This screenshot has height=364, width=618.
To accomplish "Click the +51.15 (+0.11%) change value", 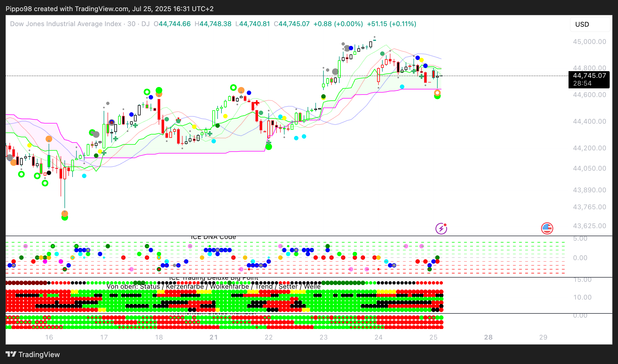I will click(391, 24).
